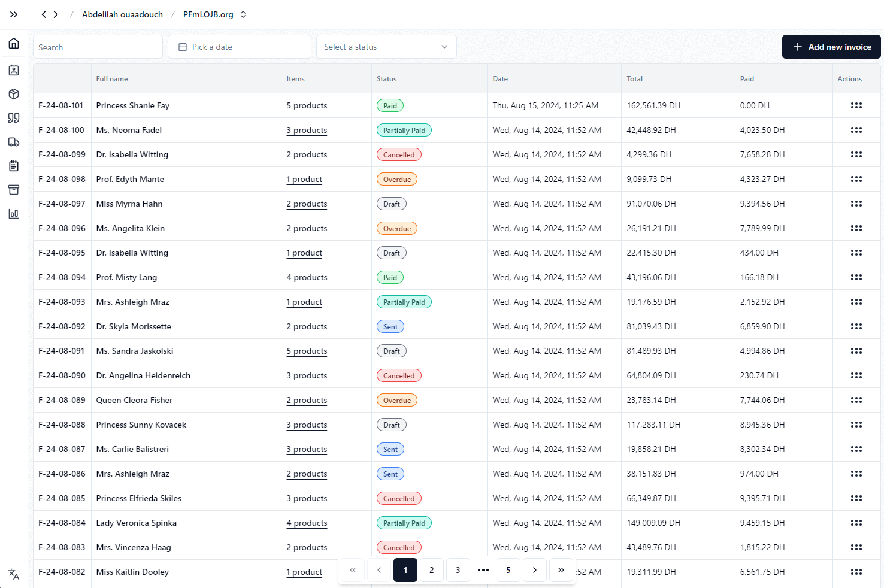Open the Select a status dropdown
Viewport: 884px width, 588px height.
pyautogui.click(x=386, y=46)
